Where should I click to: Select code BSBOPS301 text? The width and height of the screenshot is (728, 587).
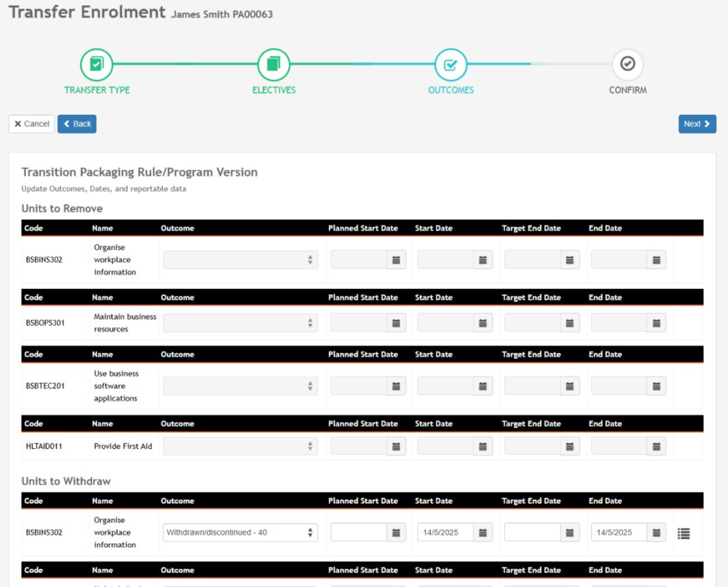click(x=45, y=323)
